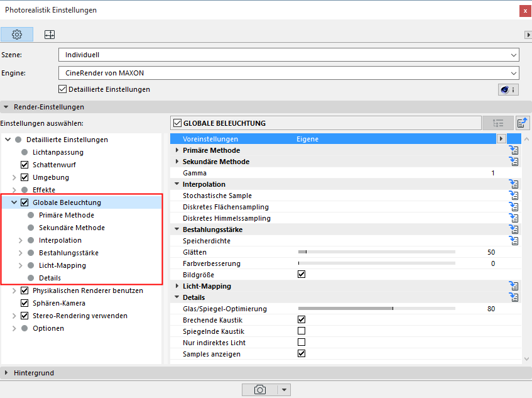
Task: Click the link icon in Bestahlungsstärke row
Action: coord(514,229)
